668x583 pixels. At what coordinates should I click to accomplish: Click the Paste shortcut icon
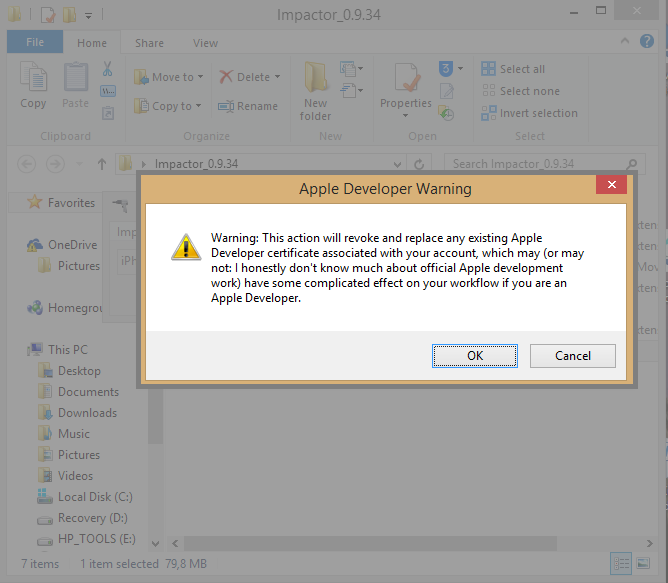click(x=108, y=113)
